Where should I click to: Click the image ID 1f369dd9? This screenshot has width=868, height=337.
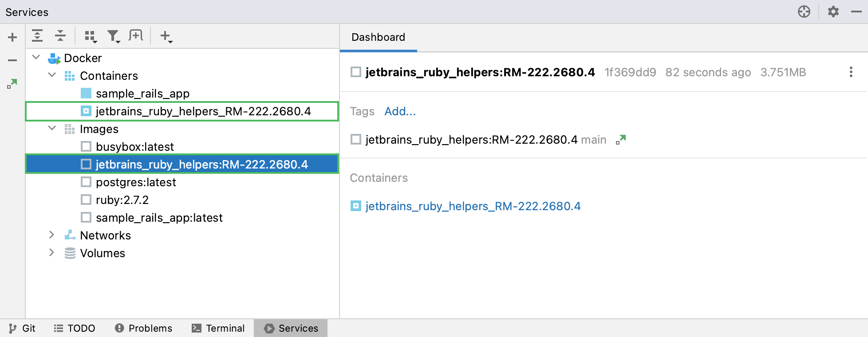tap(630, 72)
